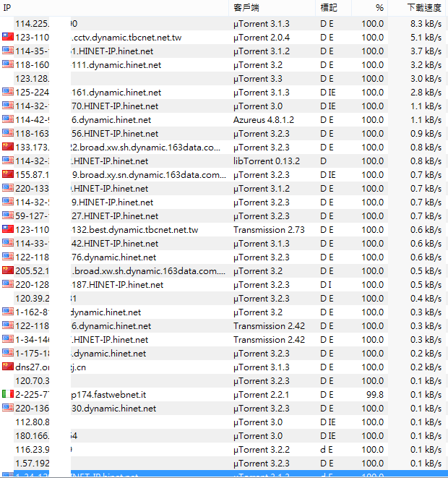
Task: Click the 3.2 kB/s speed cell
Action: point(426,65)
